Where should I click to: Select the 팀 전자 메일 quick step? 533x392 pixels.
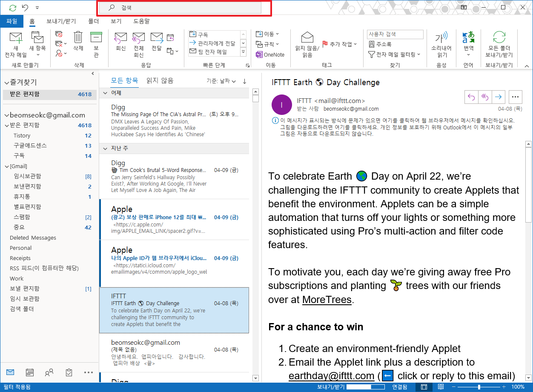[x=214, y=52]
